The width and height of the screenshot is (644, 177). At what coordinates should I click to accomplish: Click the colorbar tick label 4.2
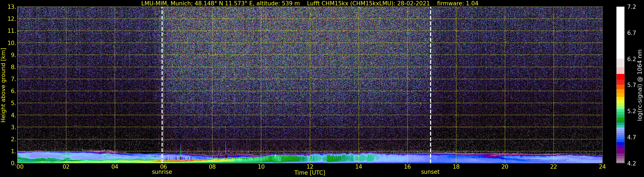click(x=632, y=163)
